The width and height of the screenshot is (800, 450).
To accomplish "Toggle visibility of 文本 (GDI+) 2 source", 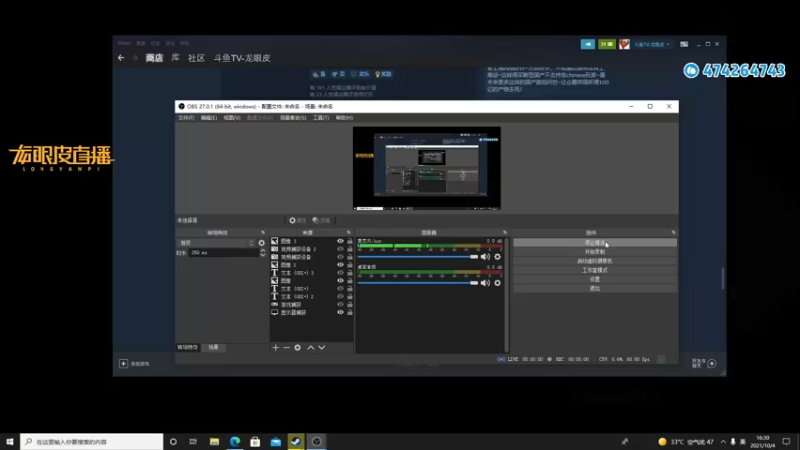I will point(340,296).
